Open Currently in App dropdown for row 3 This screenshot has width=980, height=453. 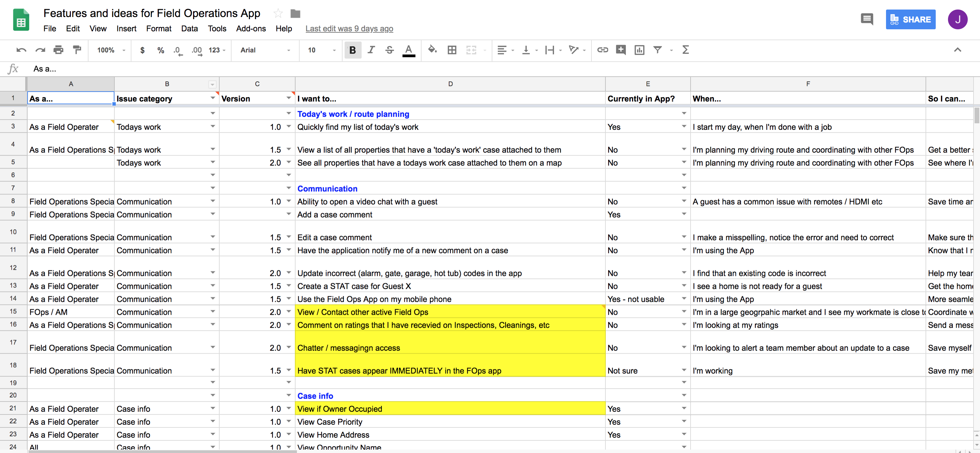coord(684,126)
